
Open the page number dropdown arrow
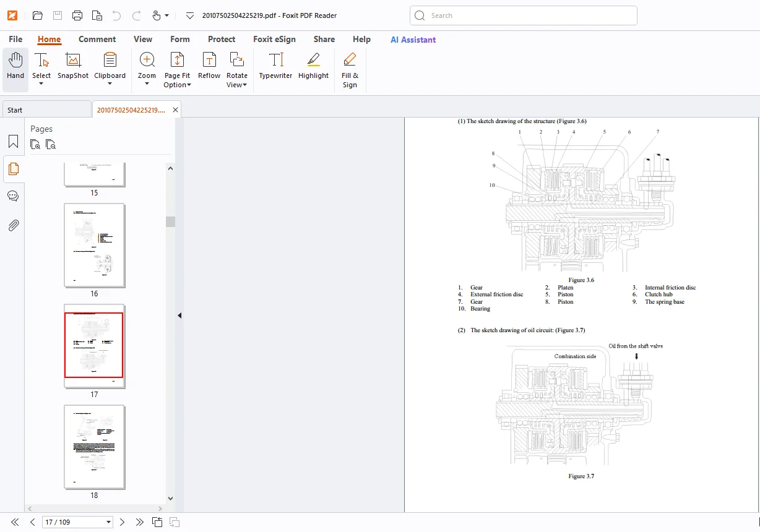(109, 522)
